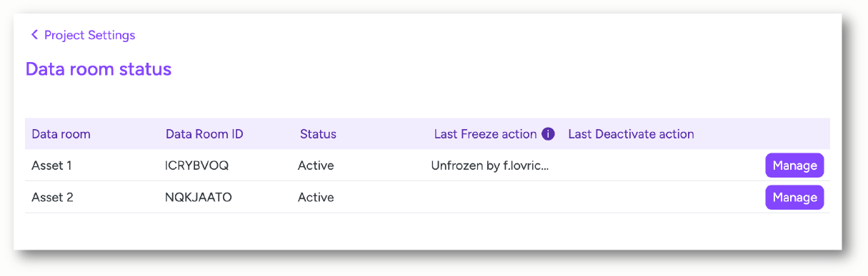Screen dimensions: 868x276
Task: Click the Data Room ID column header
Action: coord(204,134)
